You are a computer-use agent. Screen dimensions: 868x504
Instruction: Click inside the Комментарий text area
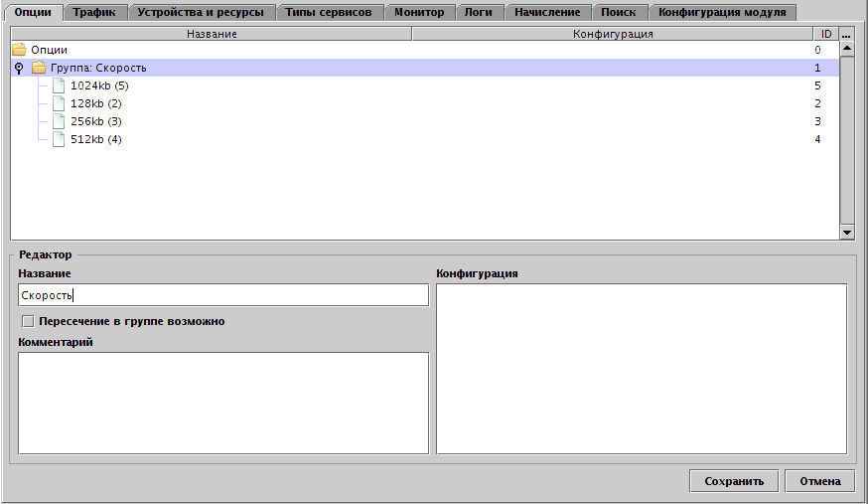click(x=222, y=403)
